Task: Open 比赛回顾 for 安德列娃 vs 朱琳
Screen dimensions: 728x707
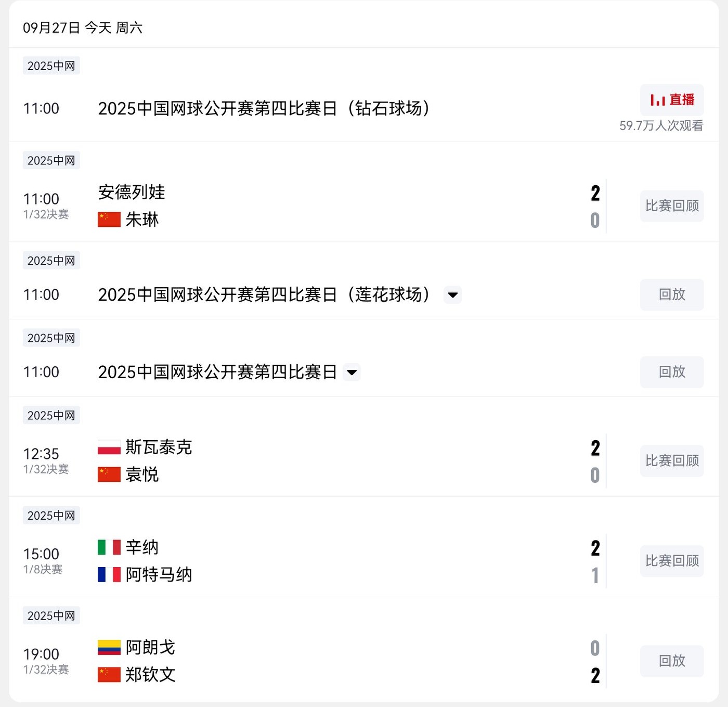Action: point(671,206)
